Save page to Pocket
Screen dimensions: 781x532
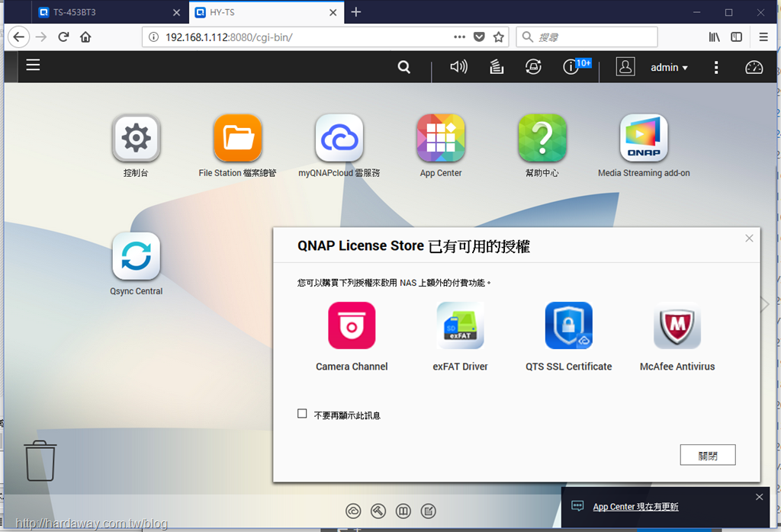pyautogui.click(x=479, y=37)
